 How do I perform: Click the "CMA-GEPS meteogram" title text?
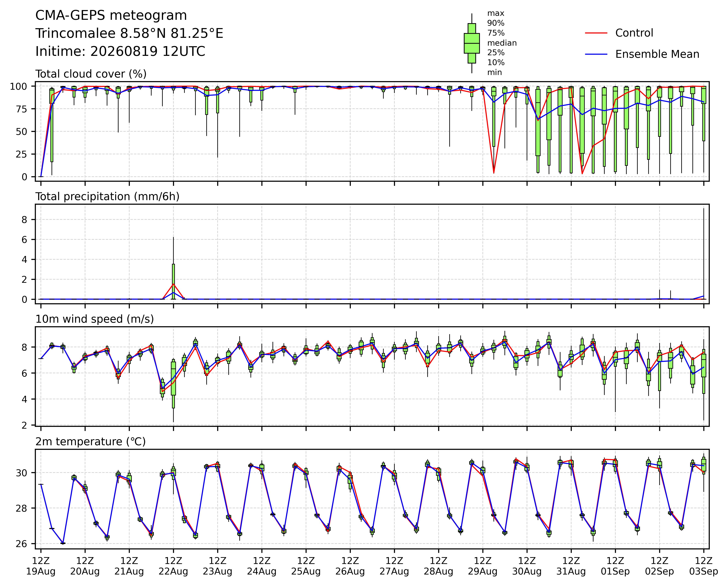tap(111, 16)
